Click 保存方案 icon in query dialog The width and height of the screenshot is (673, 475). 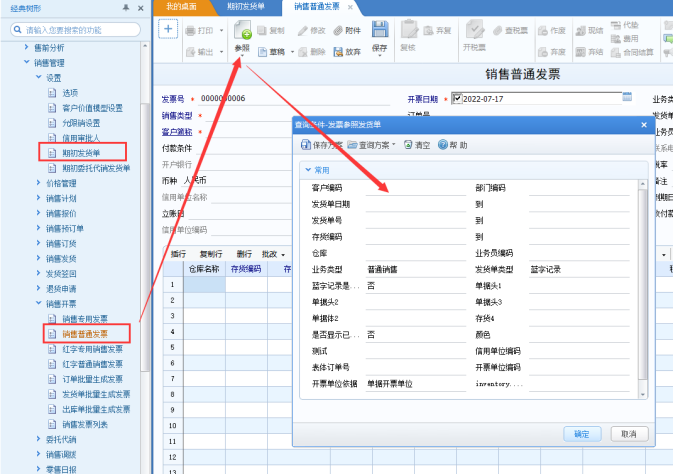[x=306, y=145]
